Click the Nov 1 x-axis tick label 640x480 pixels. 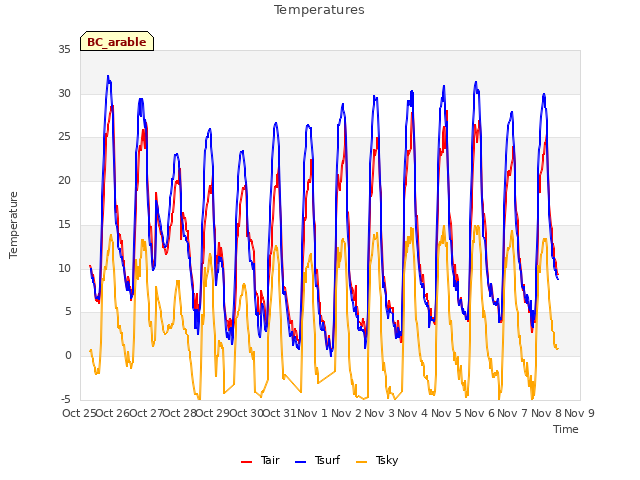click(x=313, y=413)
